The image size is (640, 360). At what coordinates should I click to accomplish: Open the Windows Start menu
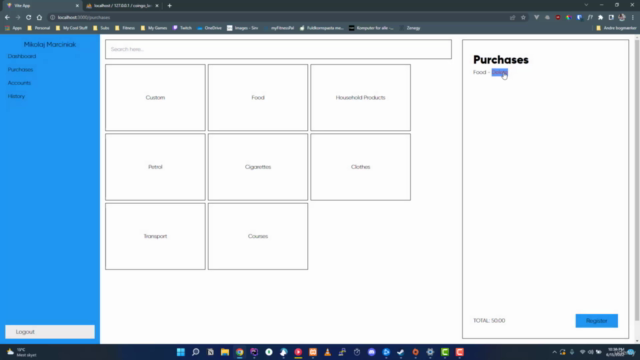click(x=181, y=352)
